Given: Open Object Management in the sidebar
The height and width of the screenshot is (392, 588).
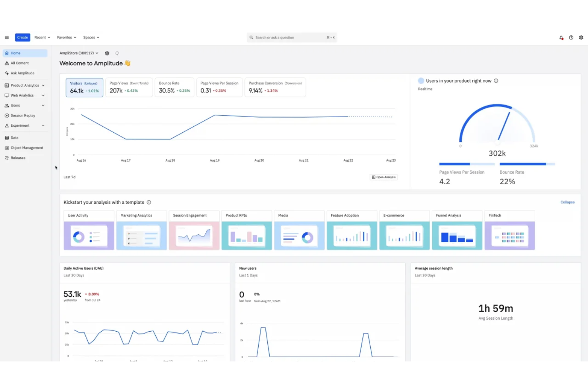Looking at the screenshot, I should click(25, 148).
